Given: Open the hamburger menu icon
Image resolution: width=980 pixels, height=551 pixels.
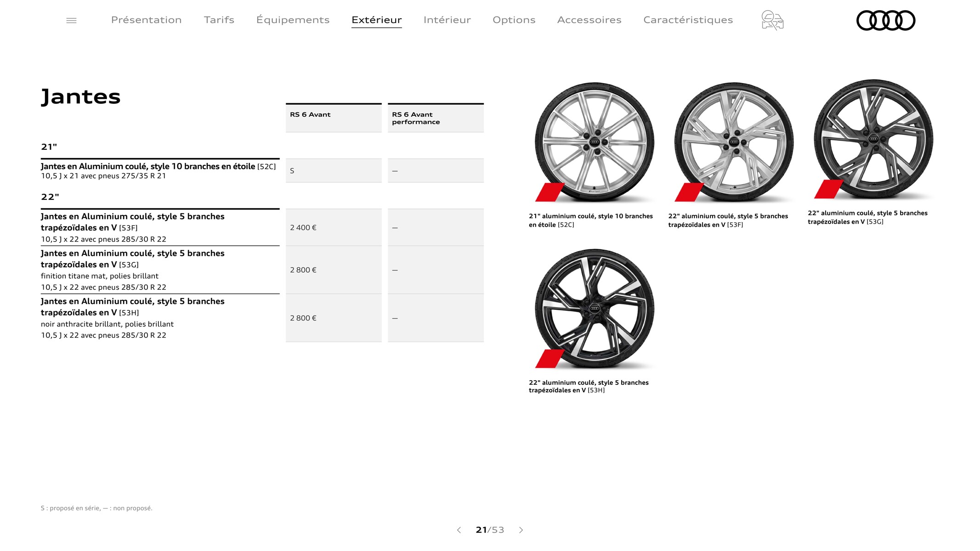Looking at the screenshot, I should [x=71, y=20].
